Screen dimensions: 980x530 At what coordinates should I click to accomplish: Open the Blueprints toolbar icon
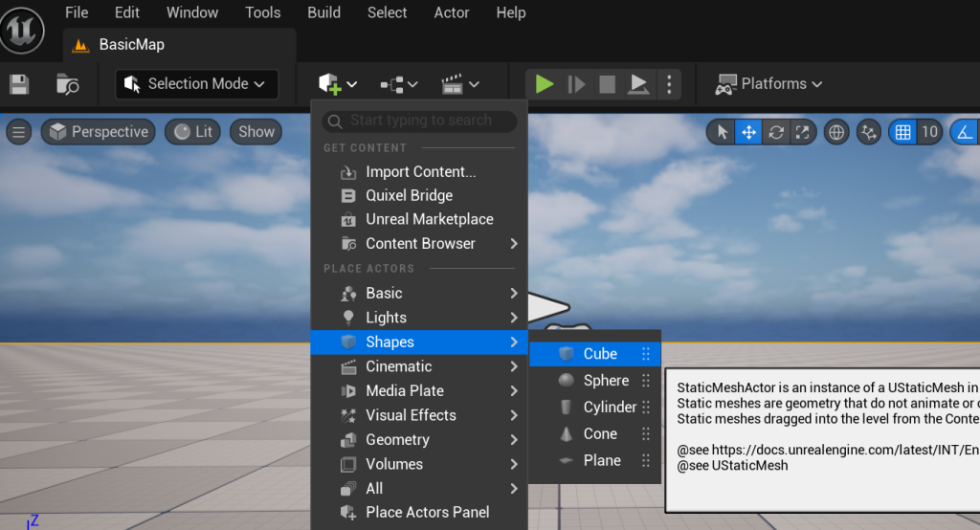pos(399,84)
